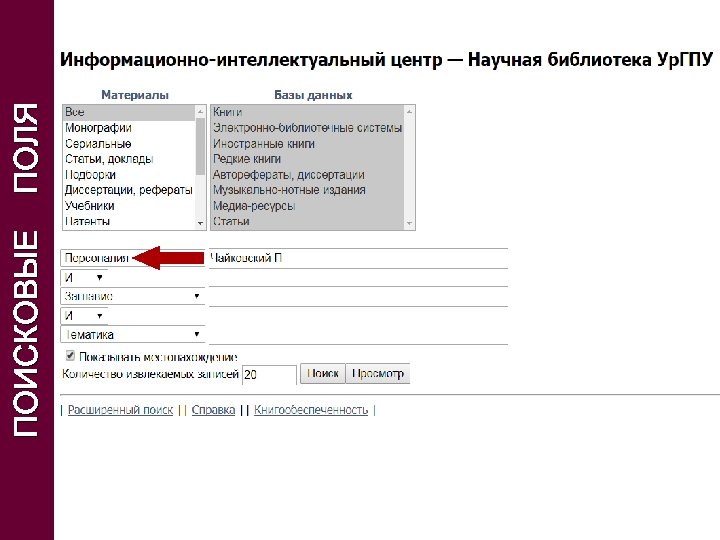Select 'Авторефераты, диссертации' database
The height and width of the screenshot is (540, 720).
[308, 175]
